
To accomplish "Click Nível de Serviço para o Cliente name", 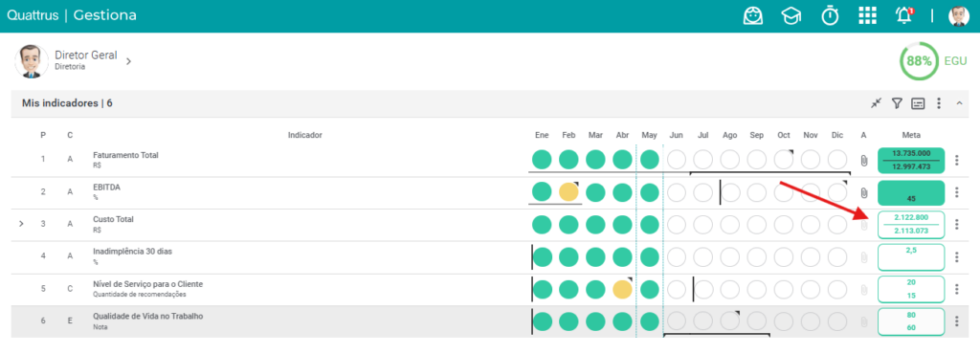I will coord(148,284).
